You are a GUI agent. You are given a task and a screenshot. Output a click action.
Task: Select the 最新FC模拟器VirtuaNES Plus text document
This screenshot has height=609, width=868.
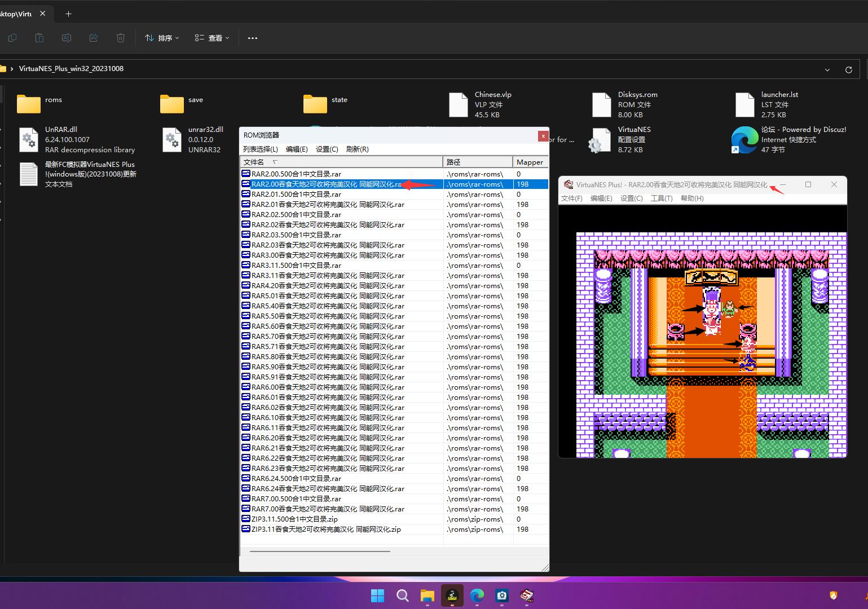pyautogui.click(x=77, y=174)
